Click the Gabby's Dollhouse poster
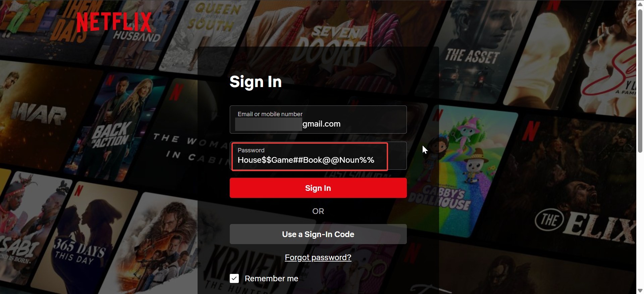This screenshot has width=644, height=294. pyautogui.click(x=466, y=171)
